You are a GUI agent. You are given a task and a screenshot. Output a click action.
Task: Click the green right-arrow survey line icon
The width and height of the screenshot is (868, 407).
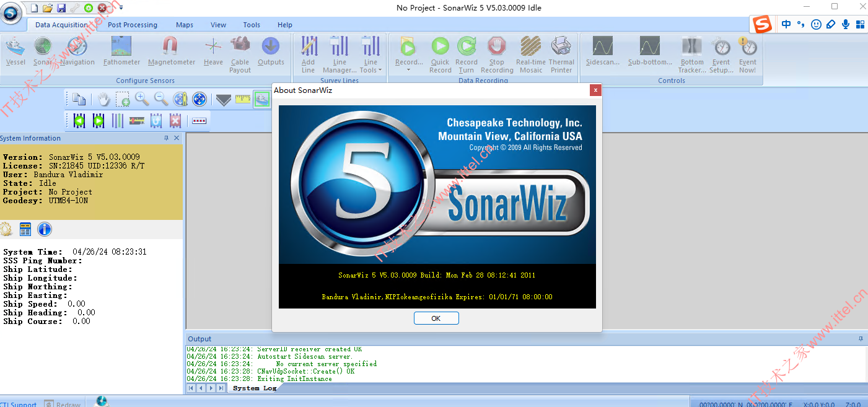click(99, 121)
